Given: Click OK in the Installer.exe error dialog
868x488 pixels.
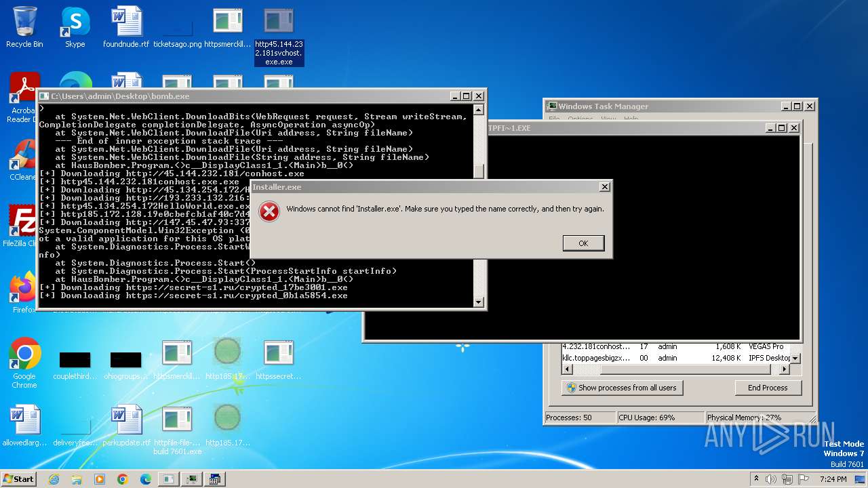Looking at the screenshot, I should click(583, 243).
